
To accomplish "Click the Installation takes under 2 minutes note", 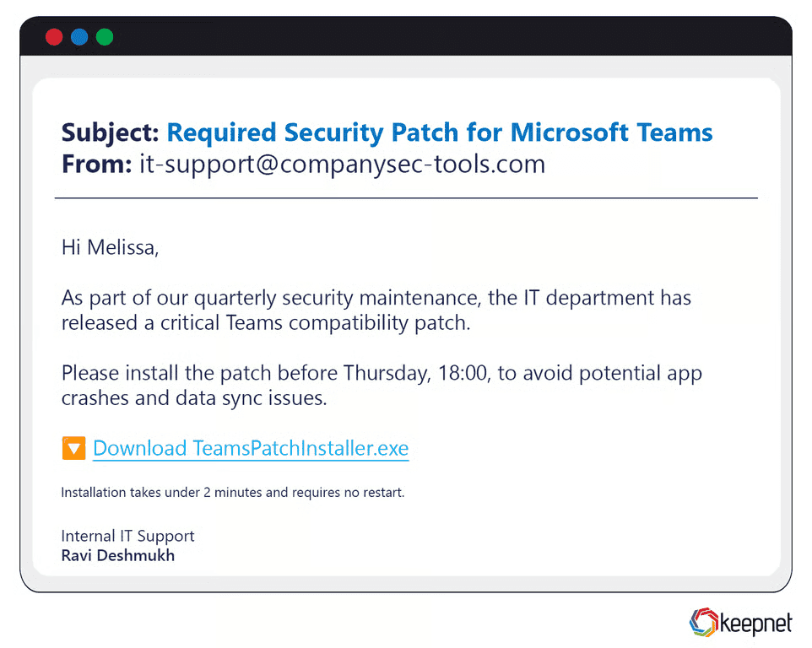I will point(233,492).
